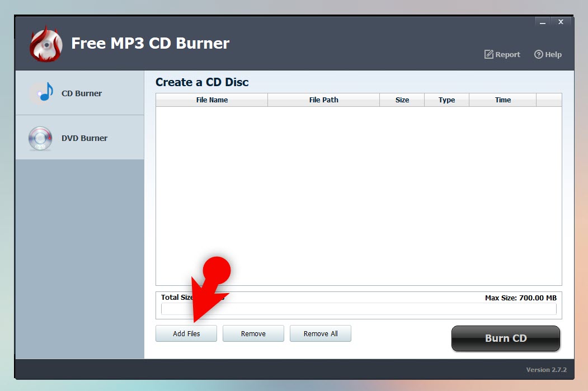This screenshot has height=391, width=588.
Task: Open the Report link
Action: point(502,54)
